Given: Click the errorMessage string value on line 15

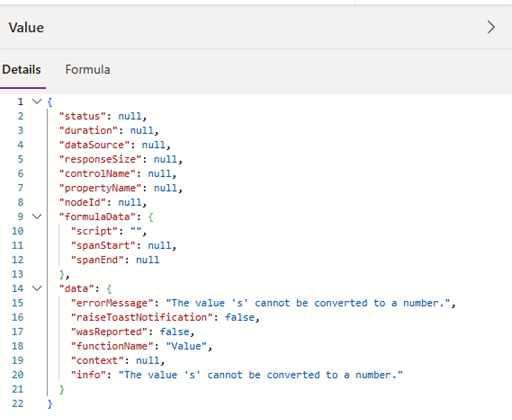Looking at the screenshot, I should [308, 303].
